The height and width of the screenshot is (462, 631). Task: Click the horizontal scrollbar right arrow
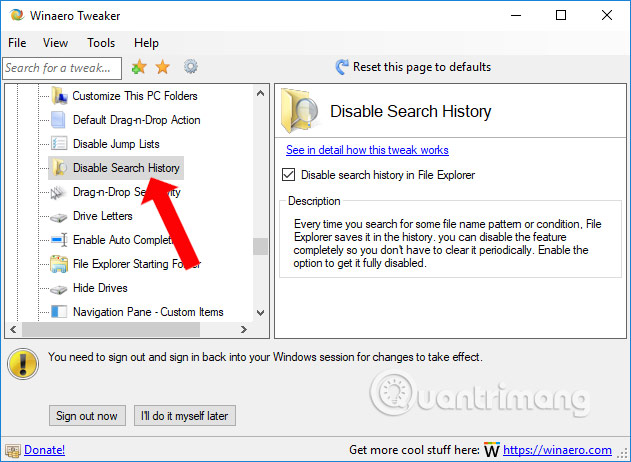pyautogui.click(x=243, y=329)
